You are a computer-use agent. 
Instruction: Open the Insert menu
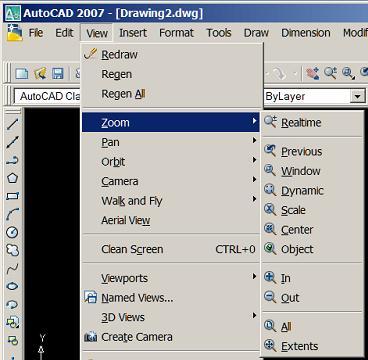pos(133,33)
